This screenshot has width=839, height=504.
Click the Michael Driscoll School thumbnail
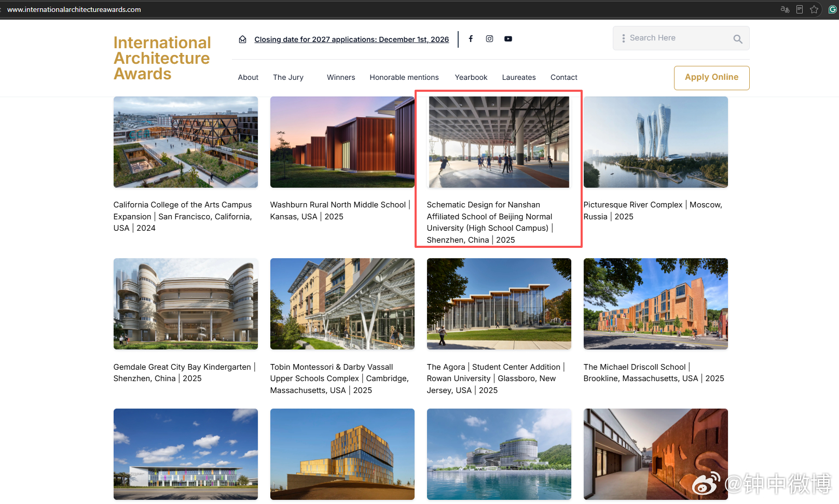[656, 304]
